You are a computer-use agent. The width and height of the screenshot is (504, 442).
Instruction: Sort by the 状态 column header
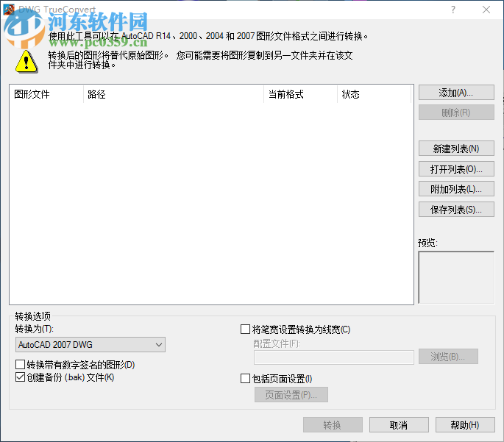click(x=375, y=94)
